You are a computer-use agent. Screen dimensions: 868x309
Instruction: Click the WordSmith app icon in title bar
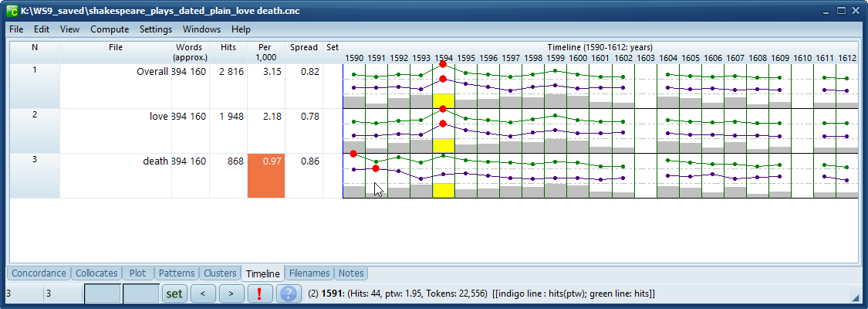(12, 11)
